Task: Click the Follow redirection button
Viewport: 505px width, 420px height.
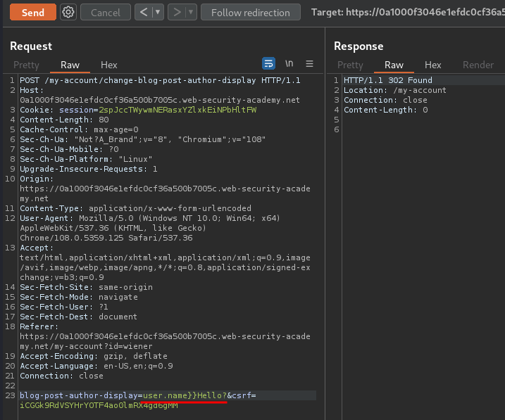Action: pos(251,12)
